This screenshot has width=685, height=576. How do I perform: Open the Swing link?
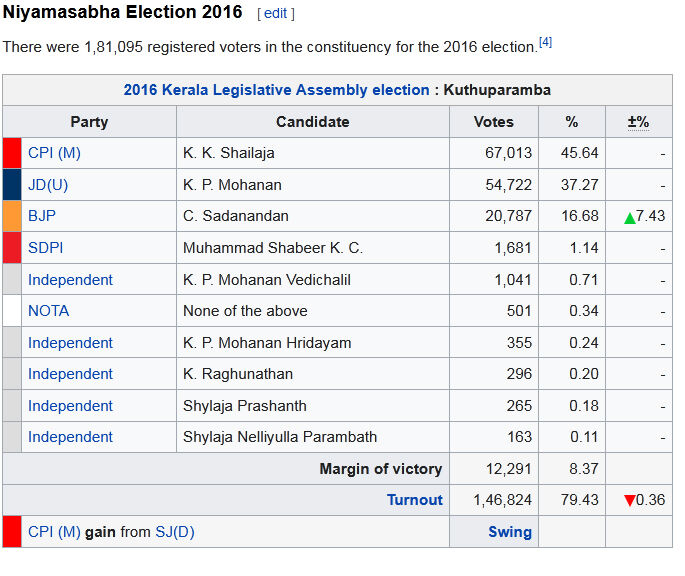point(510,532)
